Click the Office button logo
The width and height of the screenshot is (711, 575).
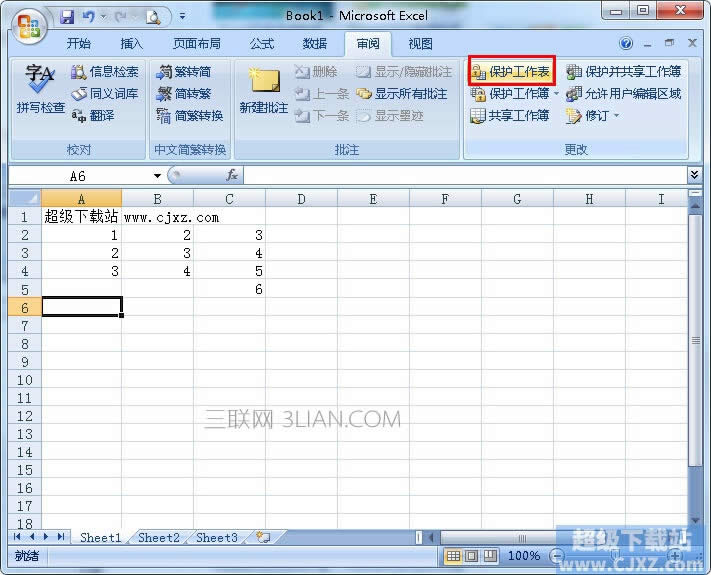point(28,24)
